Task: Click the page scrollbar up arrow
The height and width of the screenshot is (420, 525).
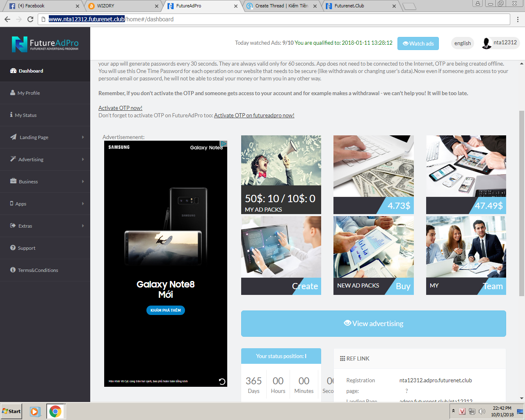Action: coord(522,64)
